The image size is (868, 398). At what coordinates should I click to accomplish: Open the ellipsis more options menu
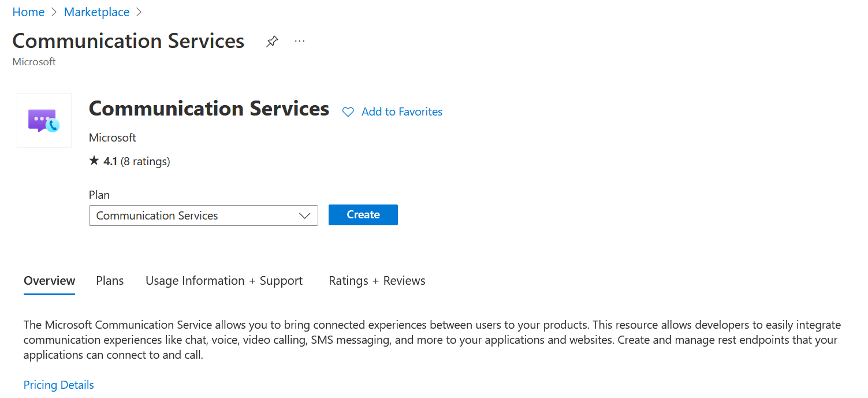click(x=299, y=40)
